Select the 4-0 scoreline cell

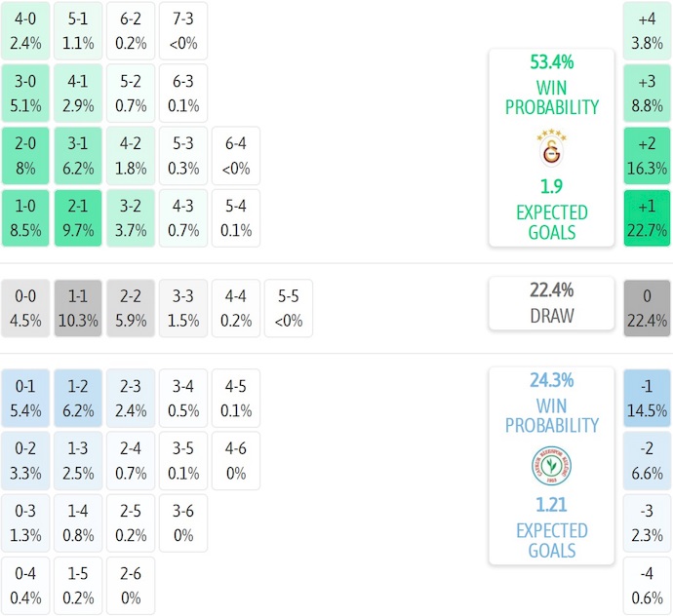(x=25, y=30)
